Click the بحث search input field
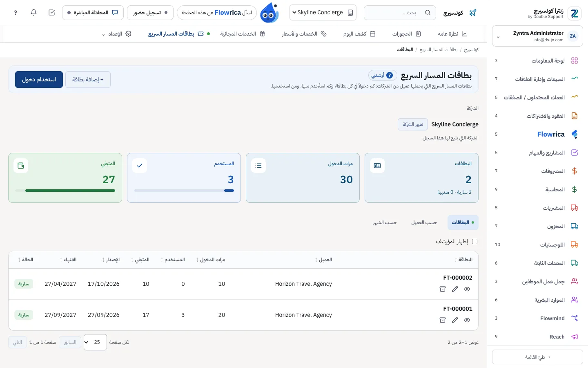The width and height of the screenshot is (588, 368). [x=400, y=13]
